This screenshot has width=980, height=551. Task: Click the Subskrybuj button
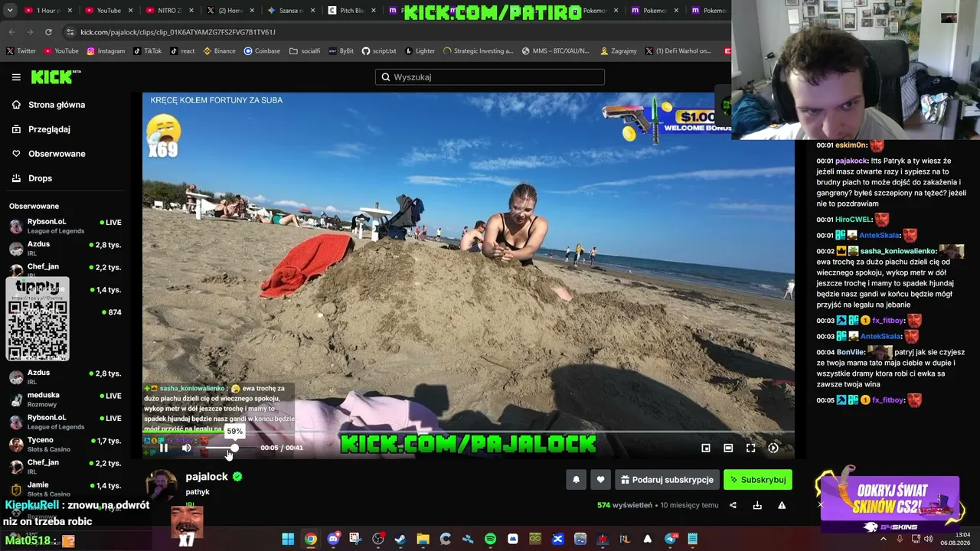[x=758, y=480]
